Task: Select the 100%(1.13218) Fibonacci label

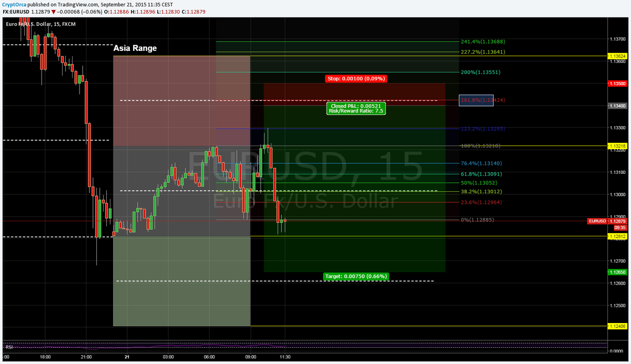Action: [x=481, y=145]
